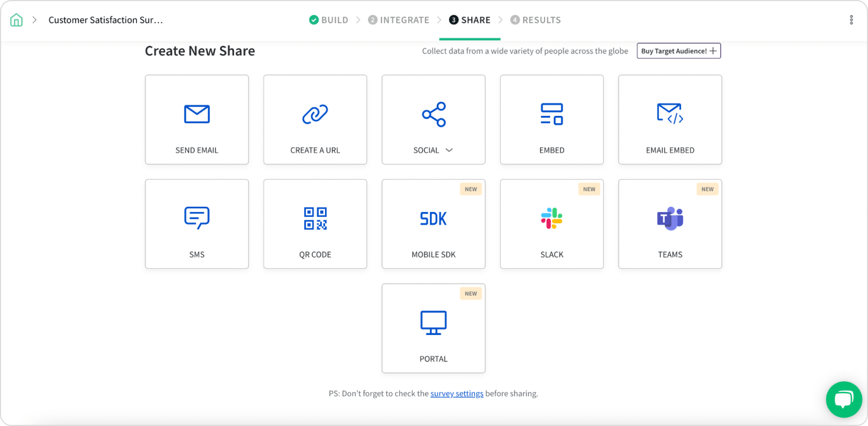868x426 pixels.
Task: Click the QR CODE label
Action: point(315,254)
